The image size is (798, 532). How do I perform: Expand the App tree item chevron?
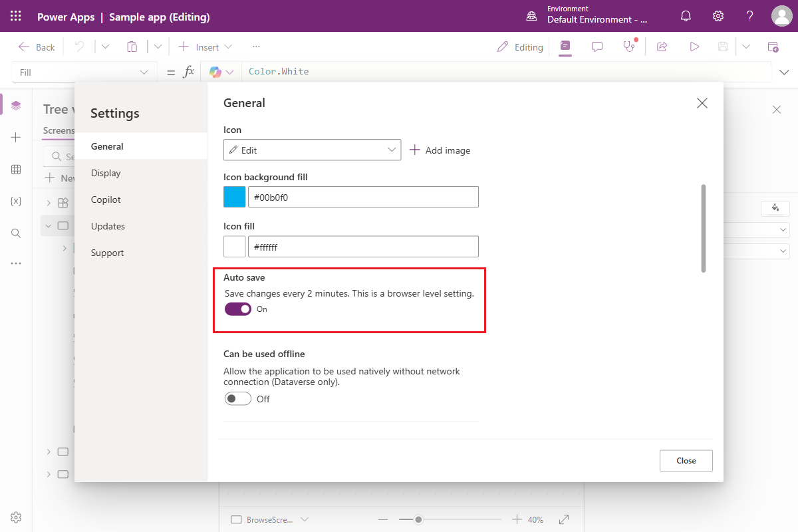[x=49, y=203]
